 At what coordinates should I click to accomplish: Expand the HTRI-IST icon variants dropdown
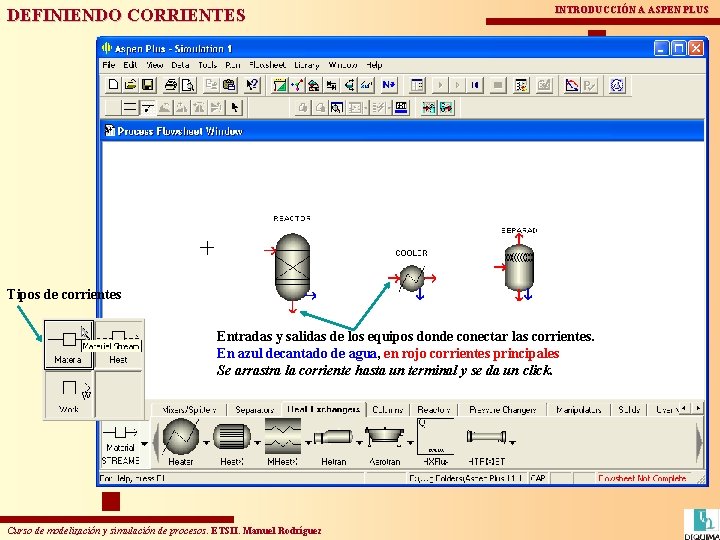point(512,443)
